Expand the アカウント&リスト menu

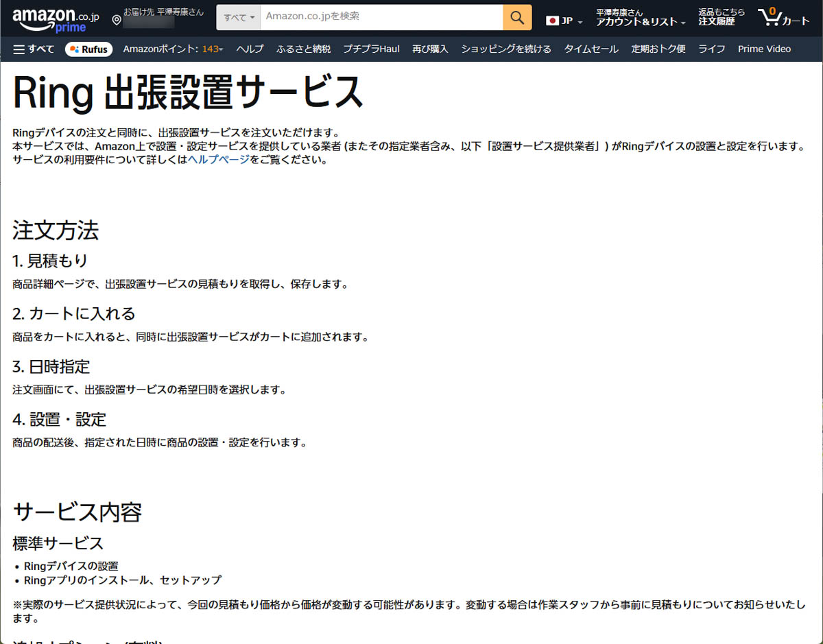[x=641, y=17]
